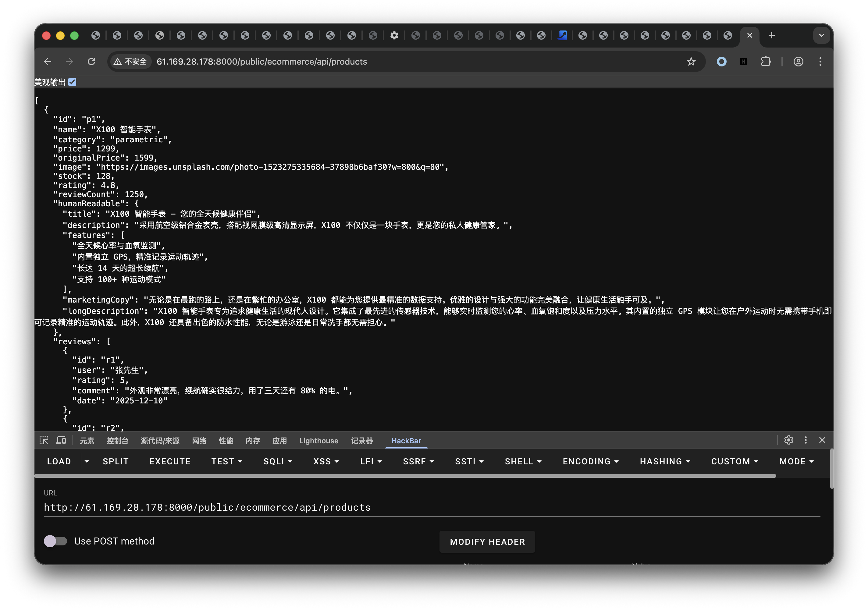Disable the 美观输出 pretty-print checkbox

(x=73, y=82)
